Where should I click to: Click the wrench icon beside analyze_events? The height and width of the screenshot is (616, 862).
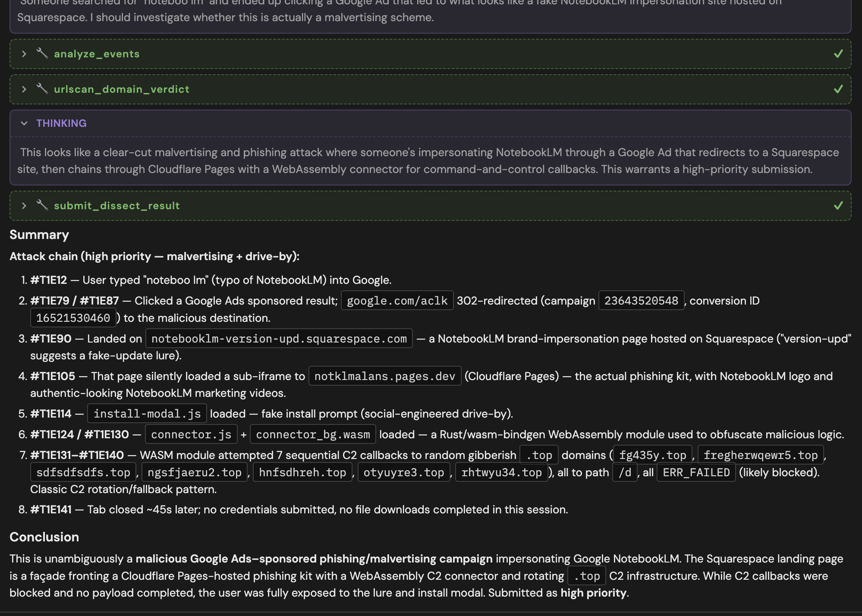click(42, 53)
